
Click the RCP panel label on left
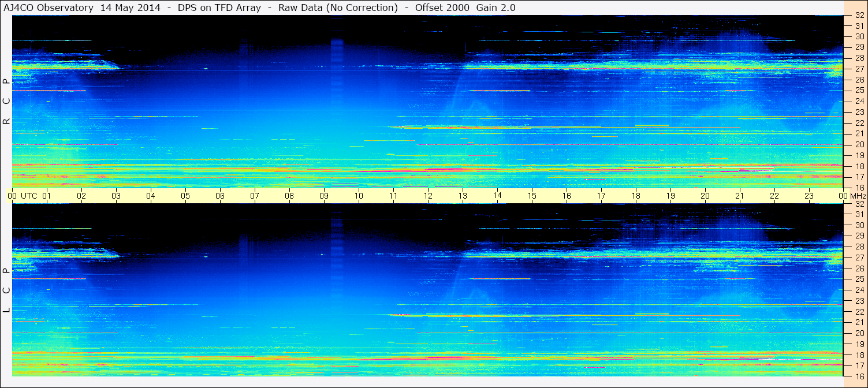pyautogui.click(x=6, y=101)
